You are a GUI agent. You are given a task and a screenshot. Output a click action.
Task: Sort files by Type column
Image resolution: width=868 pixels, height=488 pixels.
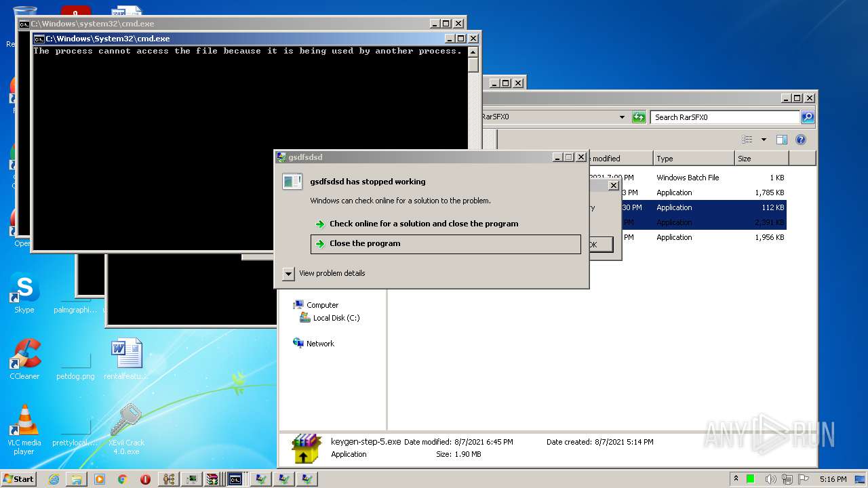[x=694, y=159]
